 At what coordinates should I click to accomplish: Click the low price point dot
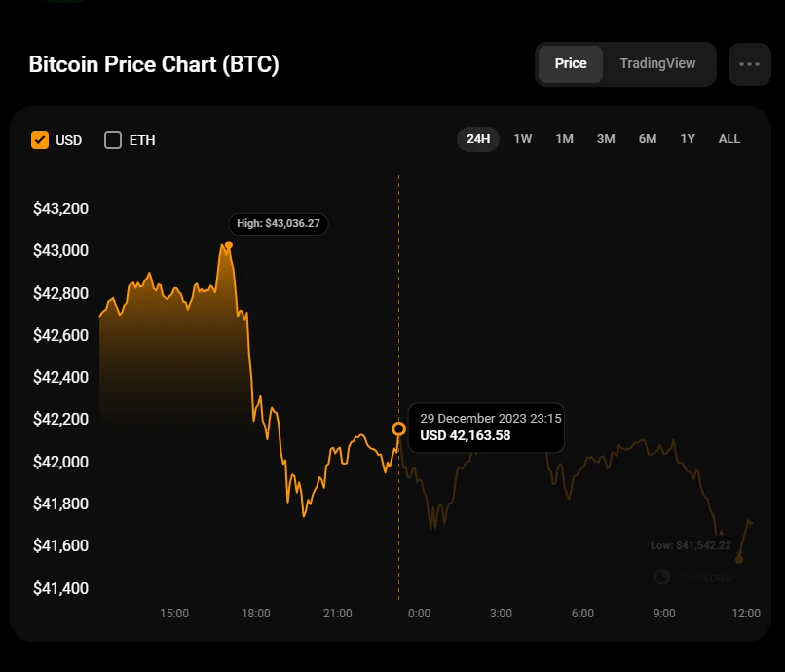click(739, 559)
